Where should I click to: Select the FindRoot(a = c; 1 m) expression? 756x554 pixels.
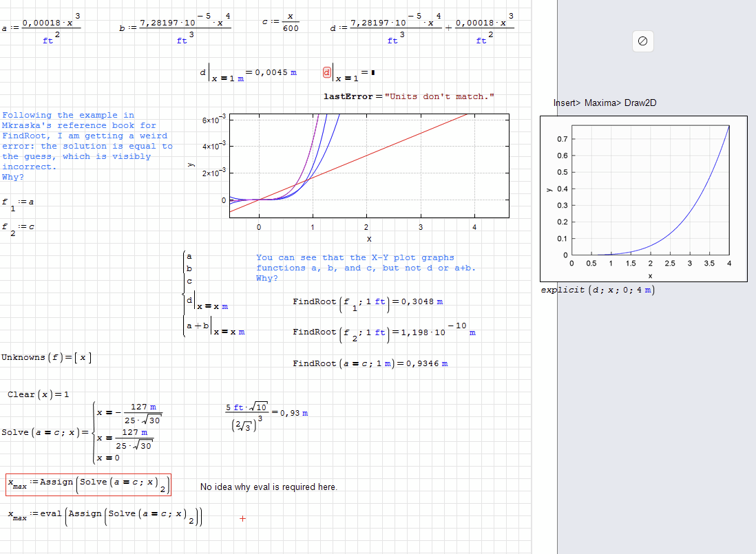[x=370, y=363]
